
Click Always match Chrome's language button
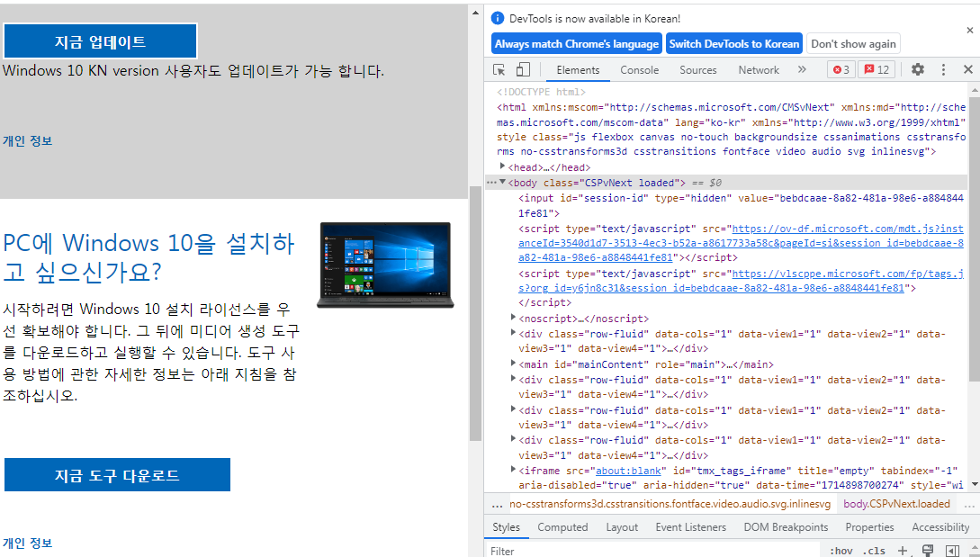tap(577, 44)
